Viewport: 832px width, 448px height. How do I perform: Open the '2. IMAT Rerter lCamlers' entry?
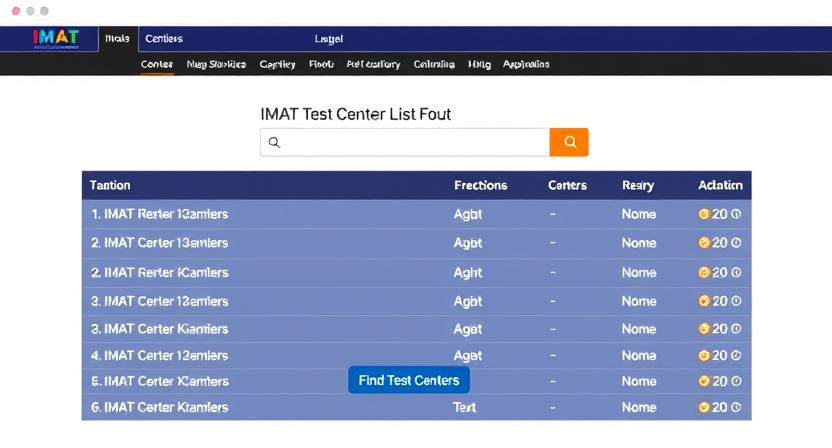click(x=160, y=272)
